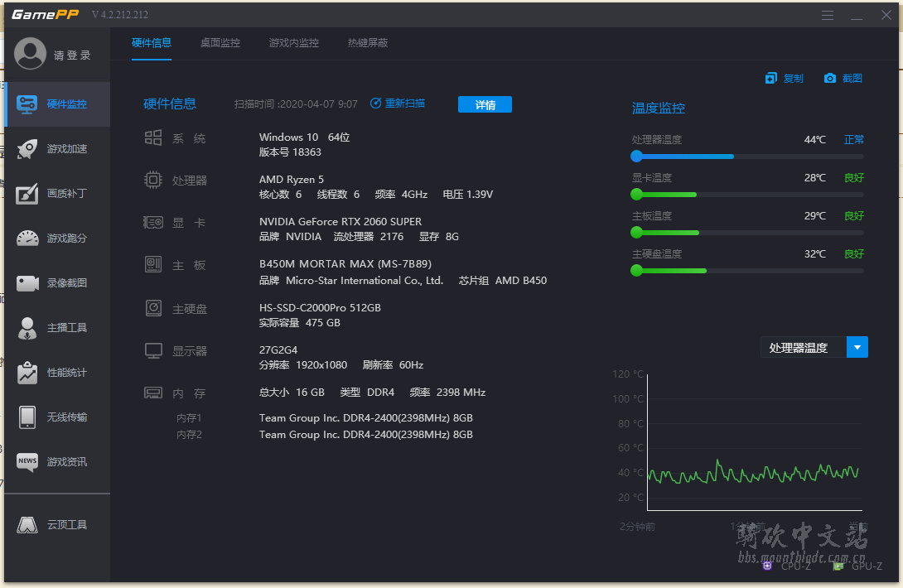Click the processor temperature line chart
The width and height of the screenshot is (903, 588).
point(755,441)
